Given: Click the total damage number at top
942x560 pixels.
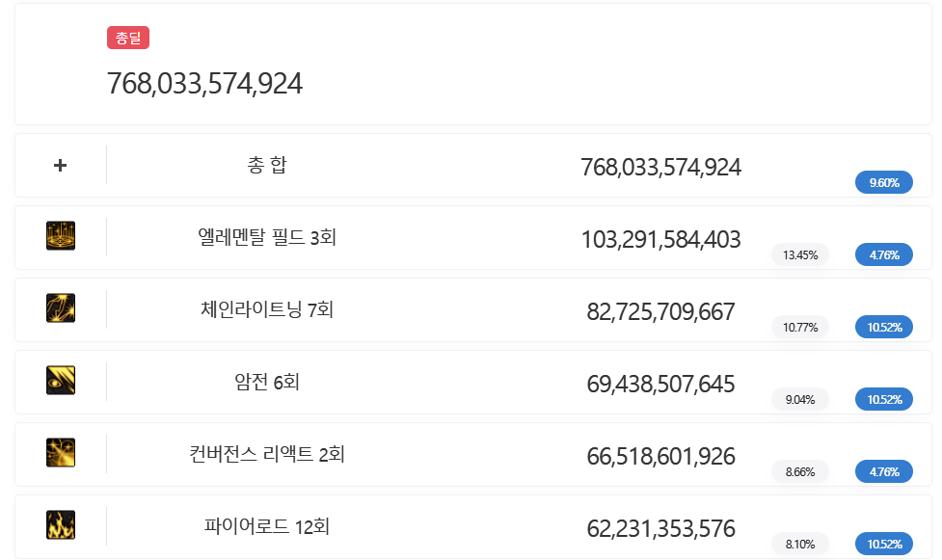Looking at the screenshot, I should [204, 84].
